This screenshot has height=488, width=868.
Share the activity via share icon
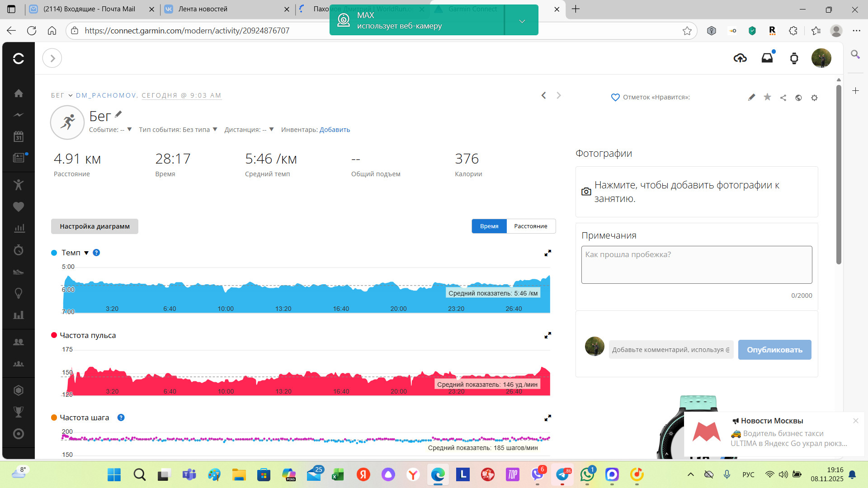pos(783,98)
